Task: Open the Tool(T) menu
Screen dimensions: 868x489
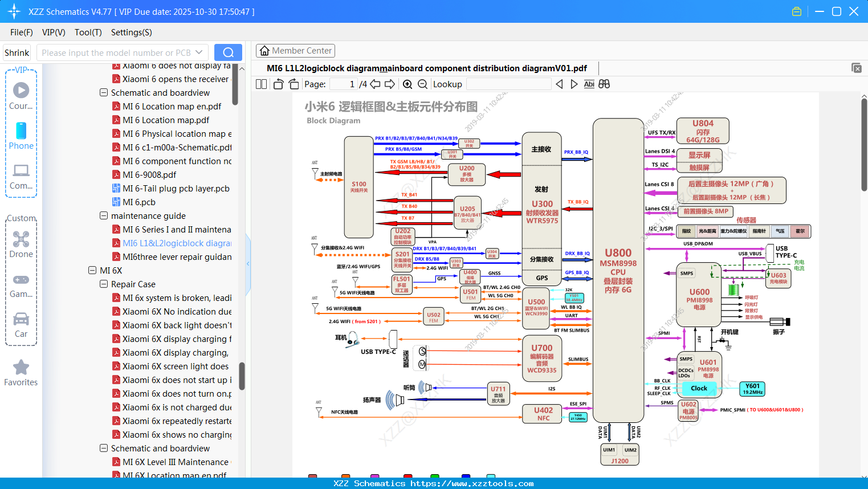Action: 88,32
